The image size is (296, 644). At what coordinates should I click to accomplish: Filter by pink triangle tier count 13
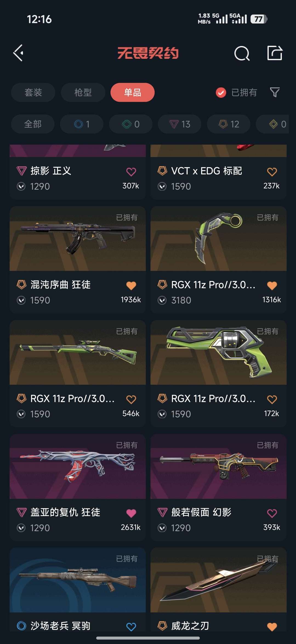coord(180,124)
